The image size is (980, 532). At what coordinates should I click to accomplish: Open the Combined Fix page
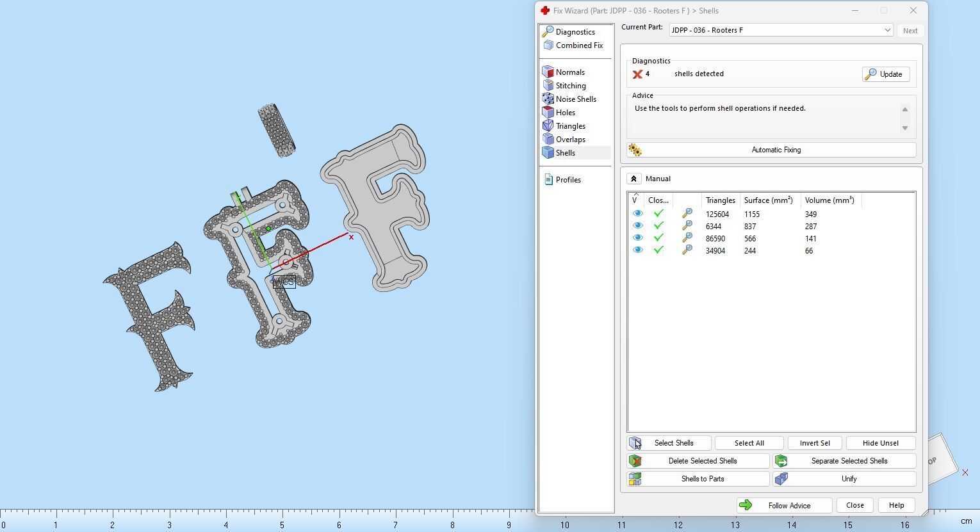click(573, 45)
